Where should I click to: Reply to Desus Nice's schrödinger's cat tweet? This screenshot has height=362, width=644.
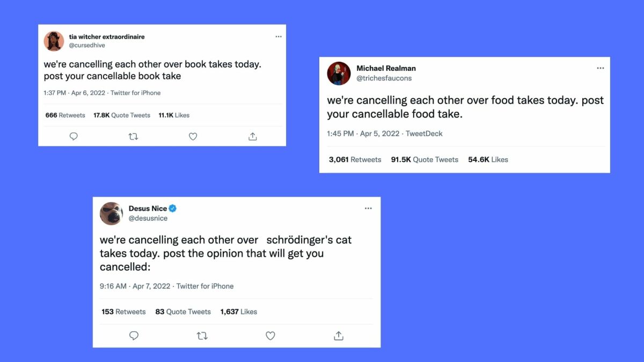(x=134, y=336)
